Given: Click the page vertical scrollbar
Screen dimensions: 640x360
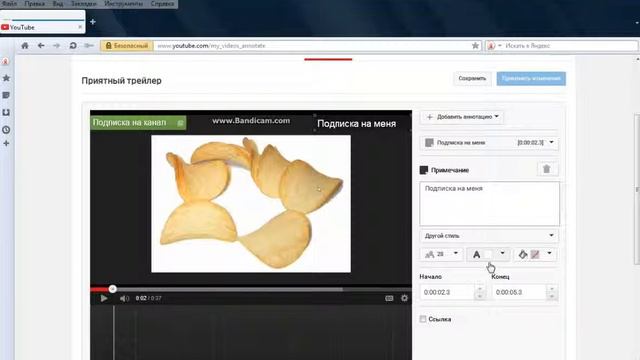Looking at the screenshot, I should coord(637,190).
